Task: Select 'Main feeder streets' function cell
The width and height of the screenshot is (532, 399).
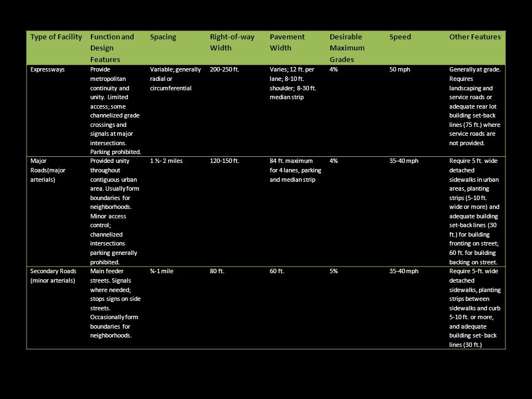Action: 115,303
